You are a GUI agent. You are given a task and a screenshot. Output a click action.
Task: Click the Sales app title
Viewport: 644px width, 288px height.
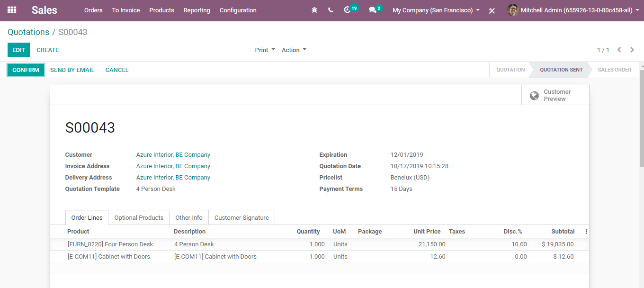pos(45,10)
